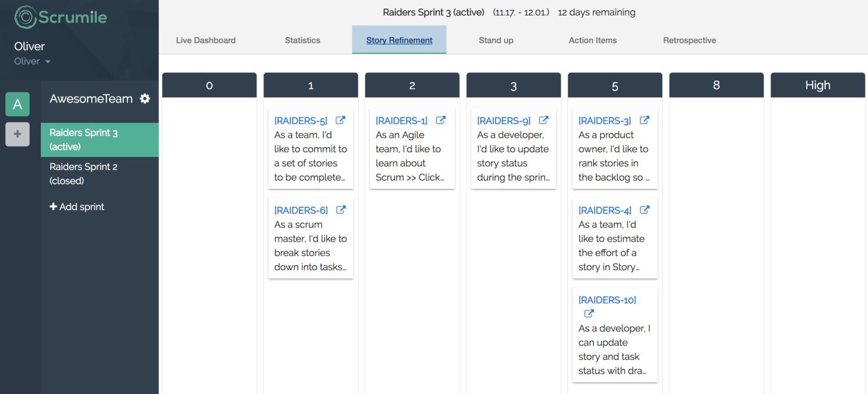The image size is (868, 394).
Task: Select the AwesomeTeam 'A' avatar
Action: tap(17, 104)
